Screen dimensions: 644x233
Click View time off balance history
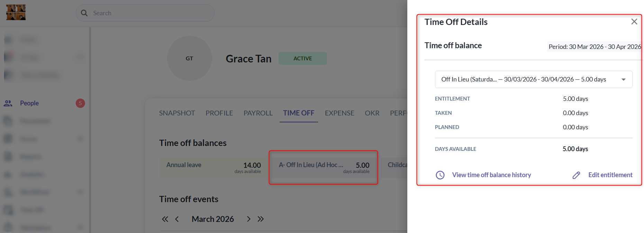pos(491,175)
